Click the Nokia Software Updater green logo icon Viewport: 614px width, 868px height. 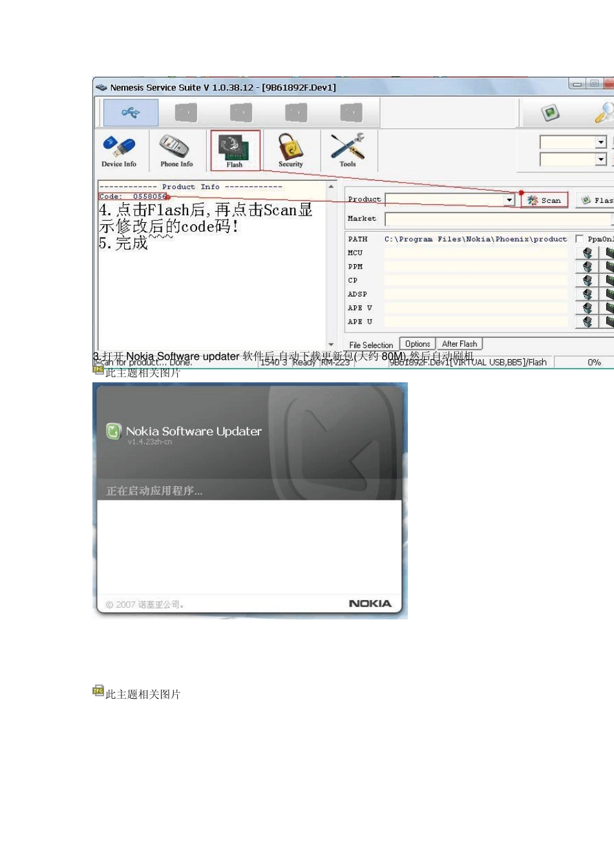tap(113, 431)
